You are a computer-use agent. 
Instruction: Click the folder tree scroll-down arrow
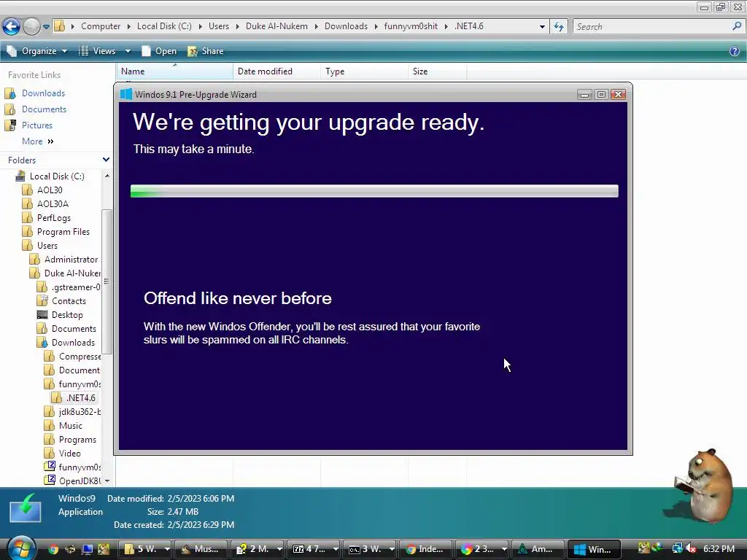pyautogui.click(x=107, y=481)
